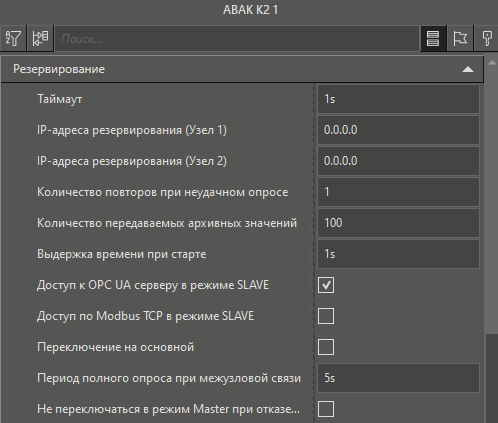Sort properties alphabetically with the A-Z filter icon
The width and height of the screenshot is (498, 423).
(13, 38)
